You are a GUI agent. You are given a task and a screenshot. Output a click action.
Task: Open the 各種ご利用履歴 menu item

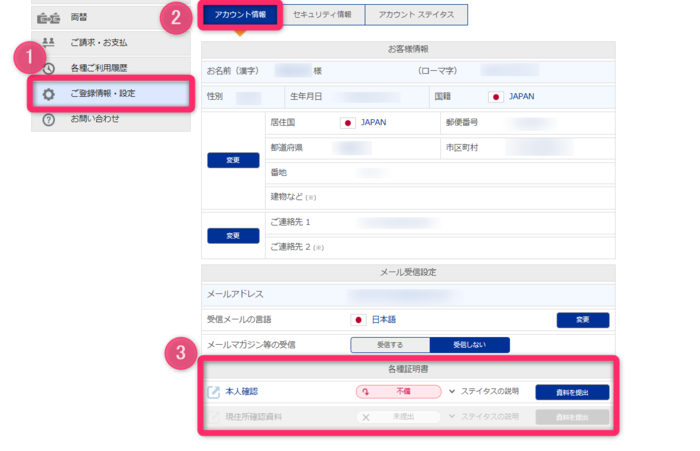(111, 68)
